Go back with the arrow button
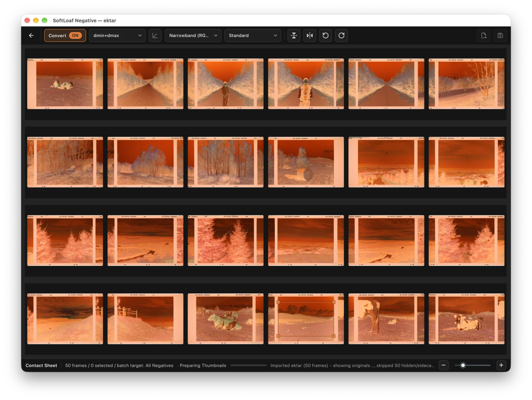 (31, 36)
